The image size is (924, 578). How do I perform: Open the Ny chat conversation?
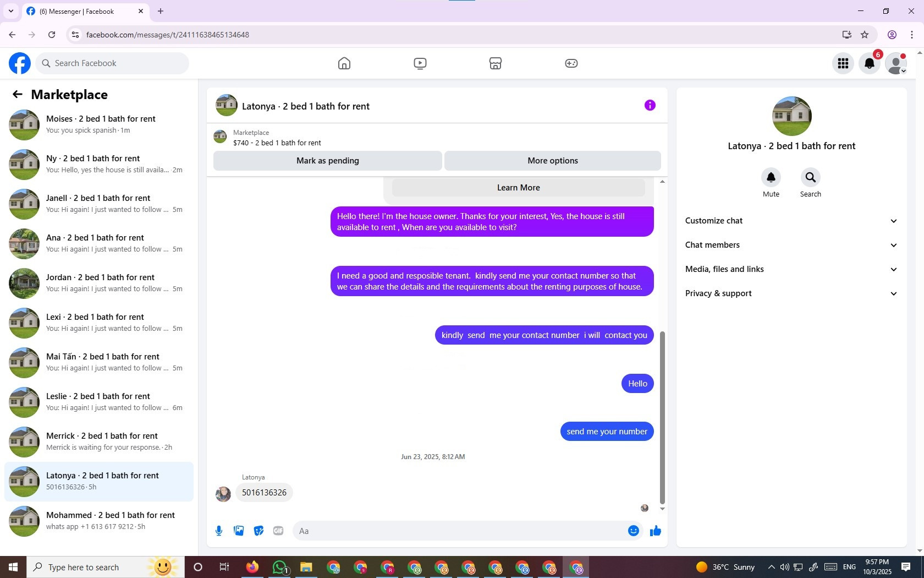[99, 165]
